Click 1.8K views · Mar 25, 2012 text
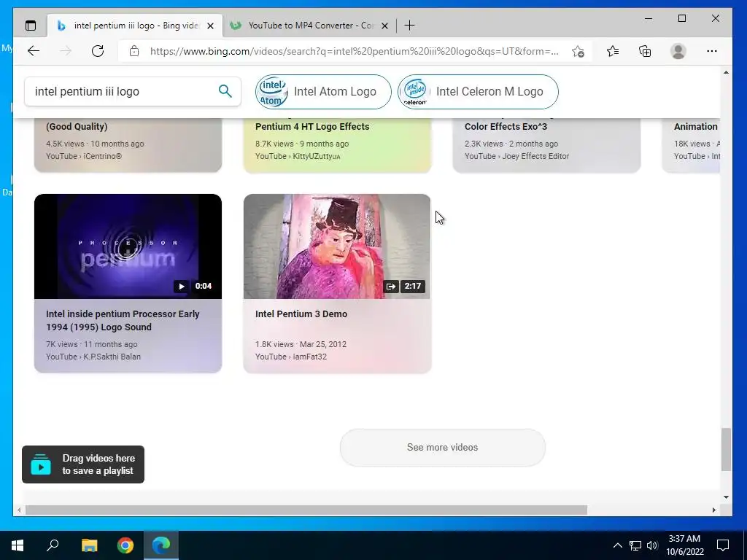 (301, 344)
